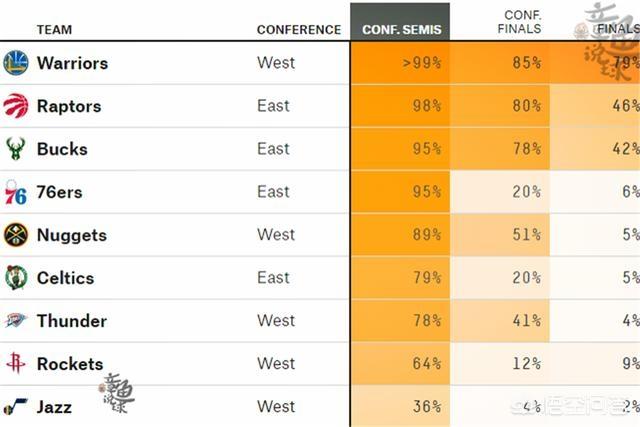Sort by TEAM column header
This screenshot has width=640, height=427.
point(54,29)
